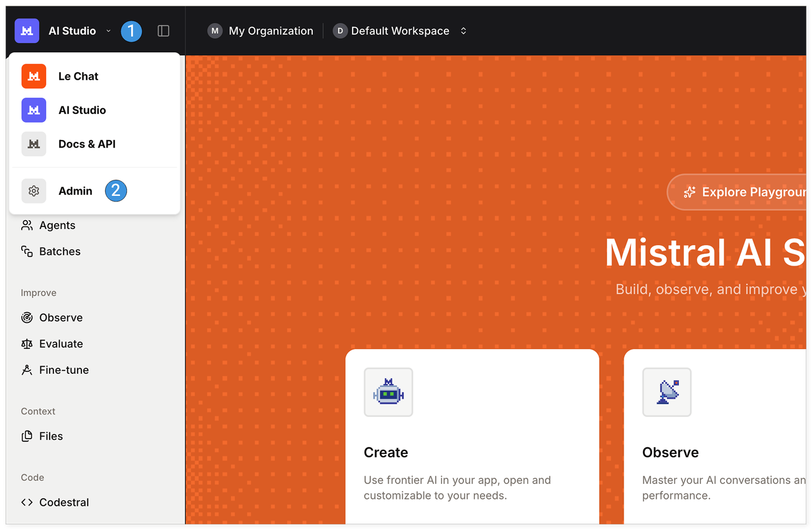The width and height of the screenshot is (812, 530).
Task: Click the orange Le Chat logo icon
Action: coord(34,76)
